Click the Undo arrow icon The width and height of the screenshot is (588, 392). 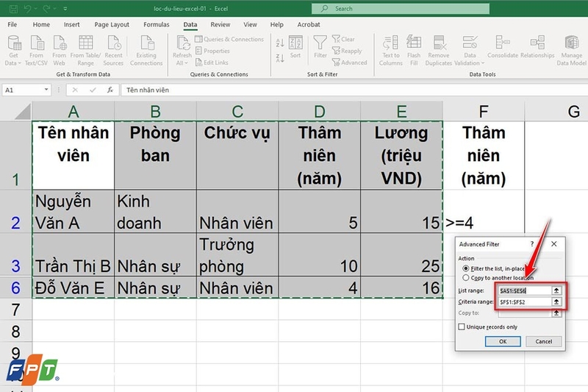[x=27, y=9]
